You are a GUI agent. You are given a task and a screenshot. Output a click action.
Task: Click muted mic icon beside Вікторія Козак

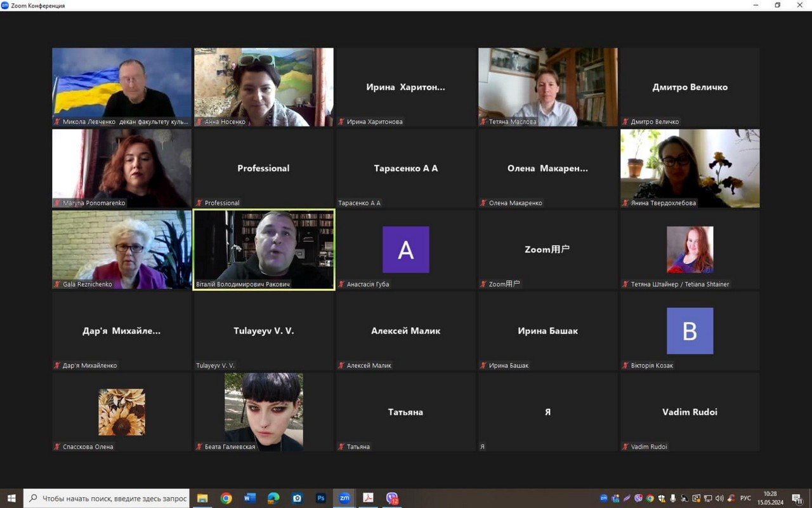point(625,366)
